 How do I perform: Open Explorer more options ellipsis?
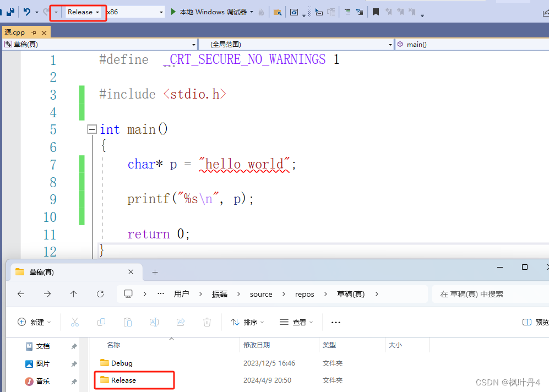[336, 322]
